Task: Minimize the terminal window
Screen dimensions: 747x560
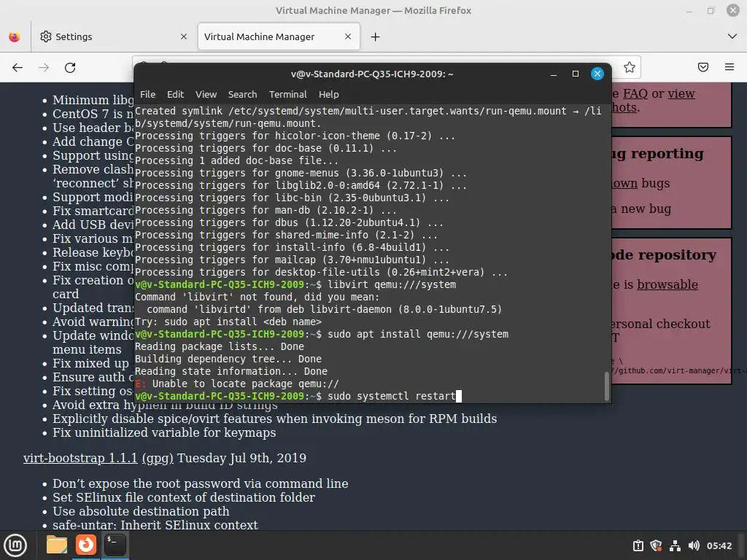Action: (x=554, y=74)
